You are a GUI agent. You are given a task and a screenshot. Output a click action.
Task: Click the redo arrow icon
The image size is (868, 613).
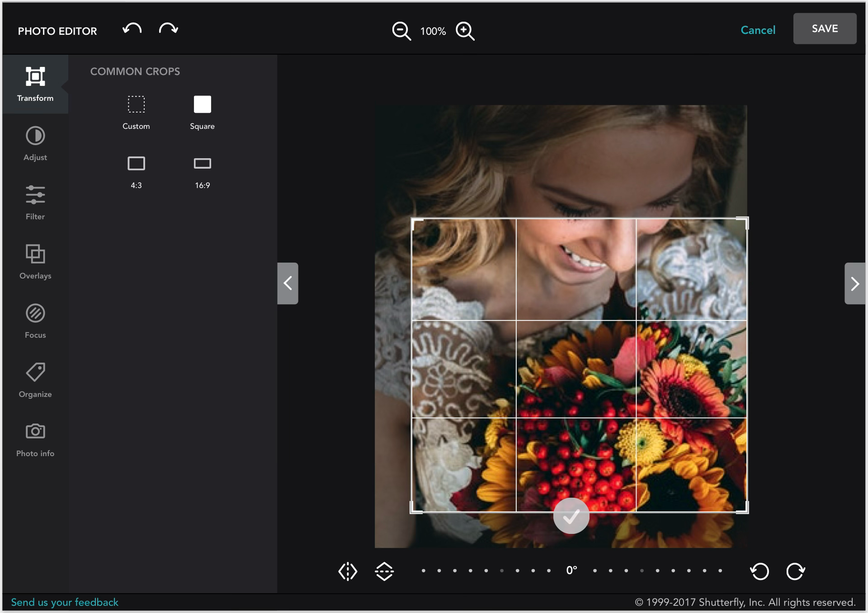point(168,29)
